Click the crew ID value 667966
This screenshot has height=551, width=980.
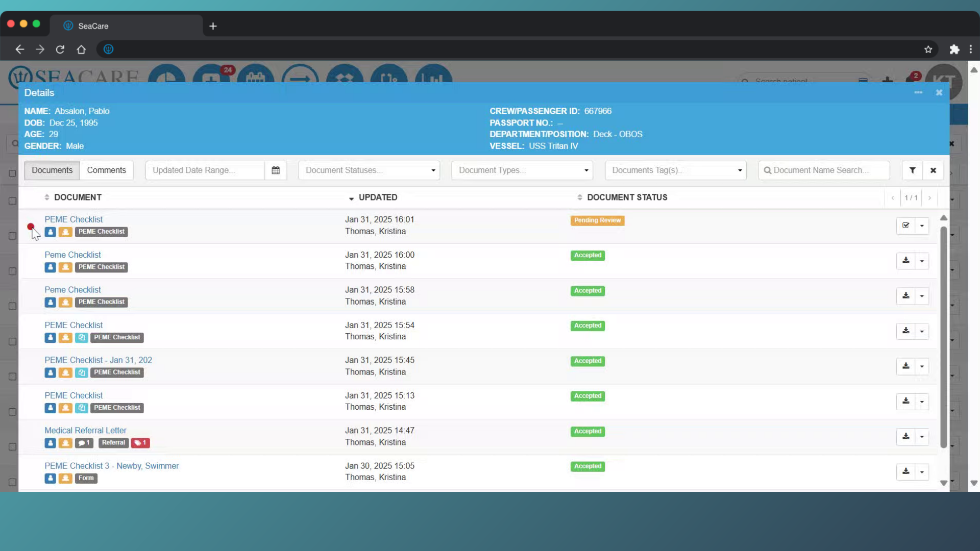point(598,111)
